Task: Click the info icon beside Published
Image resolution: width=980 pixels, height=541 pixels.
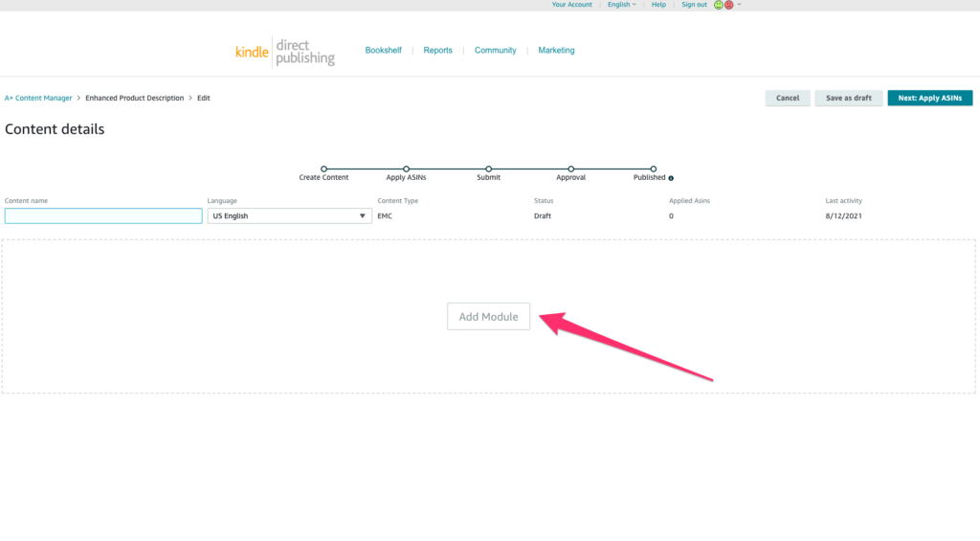Action: point(671,178)
